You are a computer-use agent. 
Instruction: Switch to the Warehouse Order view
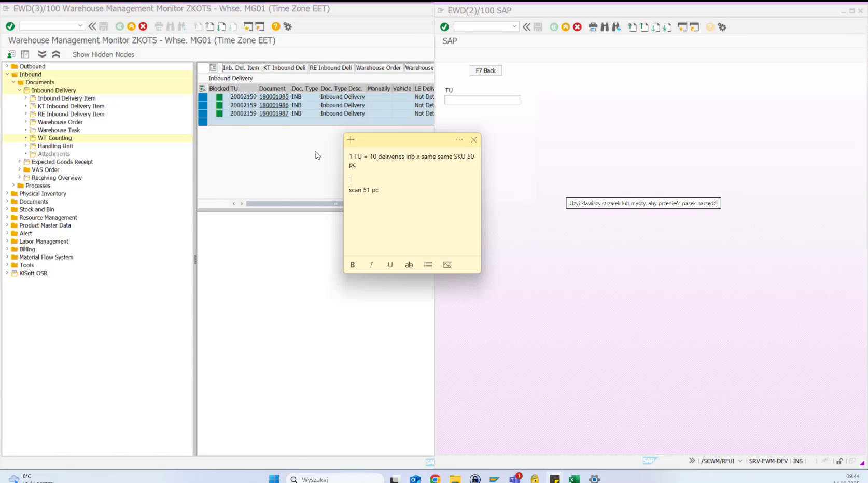click(x=379, y=67)
